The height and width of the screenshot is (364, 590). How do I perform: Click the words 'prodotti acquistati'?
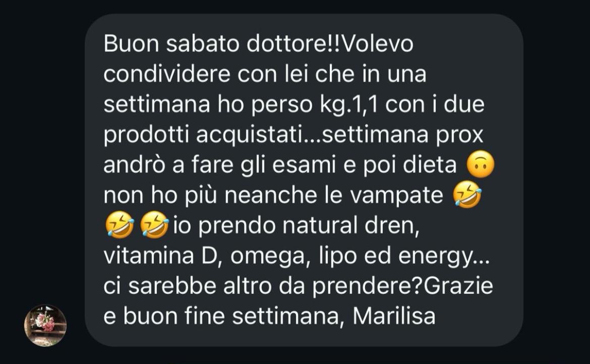coord(204,136)
